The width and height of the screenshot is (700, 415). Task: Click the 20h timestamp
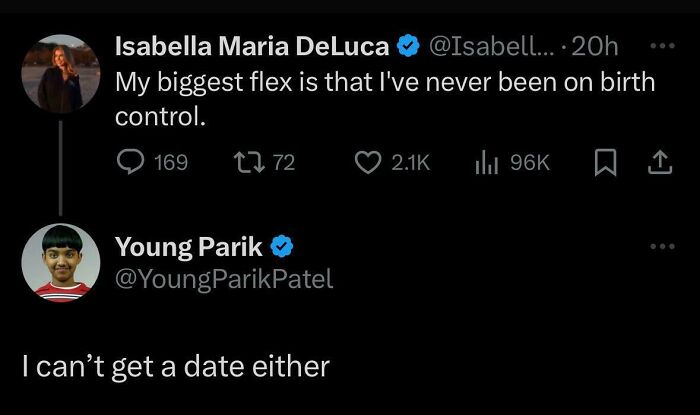pos(598,46)
